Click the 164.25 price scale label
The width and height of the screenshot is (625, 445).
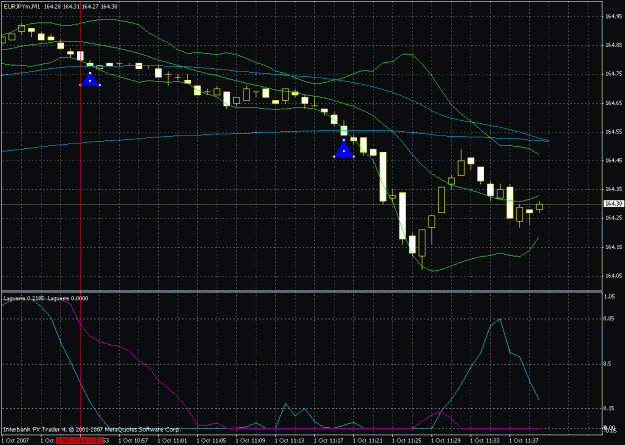(x=613, y=218)
